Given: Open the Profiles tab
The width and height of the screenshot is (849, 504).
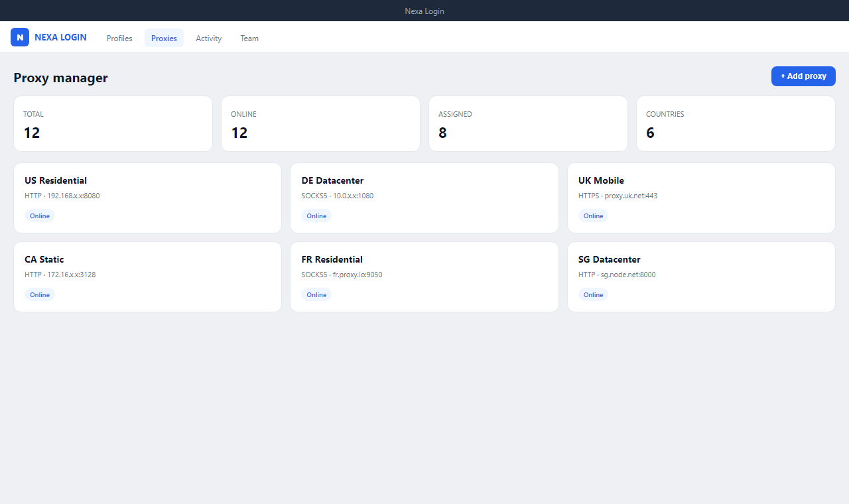Looking at the screenshot, I should pos(119,38).
